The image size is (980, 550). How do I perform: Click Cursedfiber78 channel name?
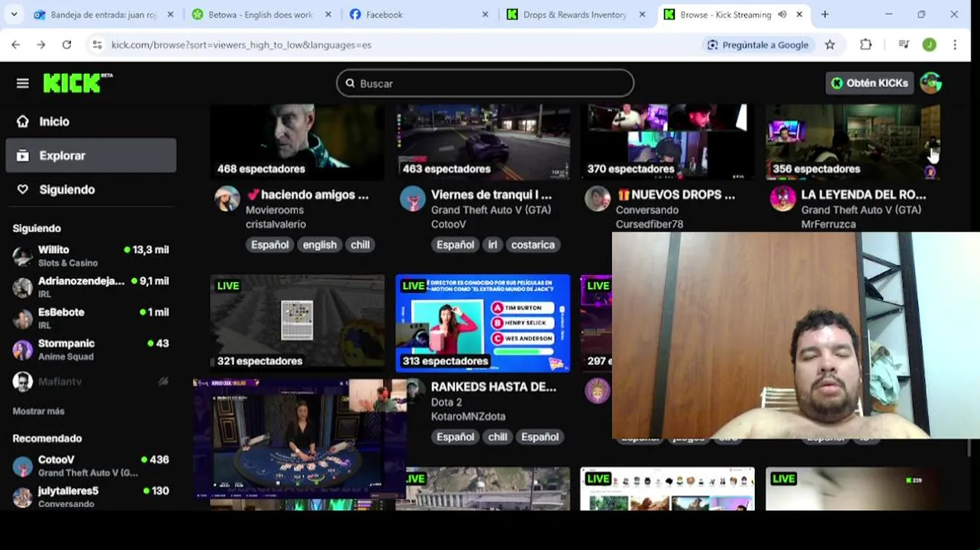coord(650,225)
